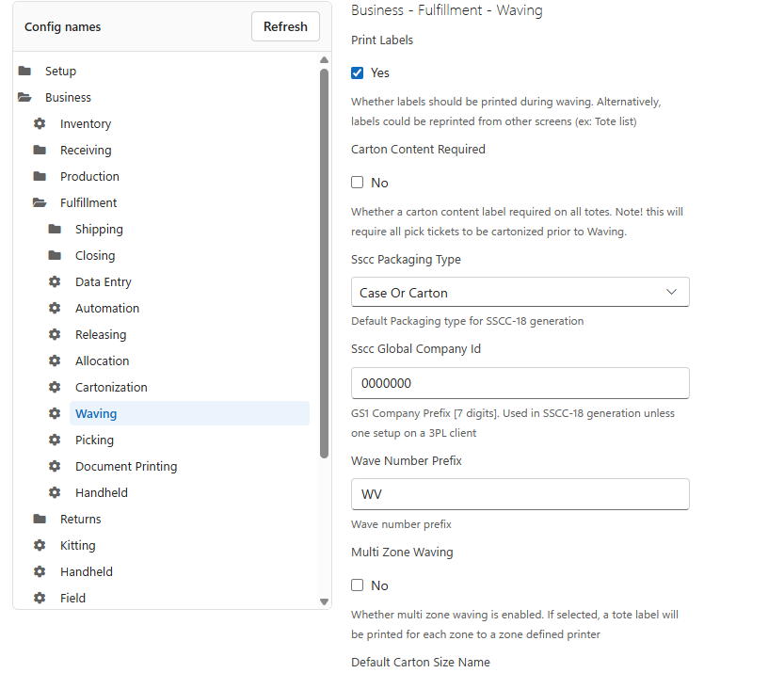Select the Automation gear icon

coord(55,308)
